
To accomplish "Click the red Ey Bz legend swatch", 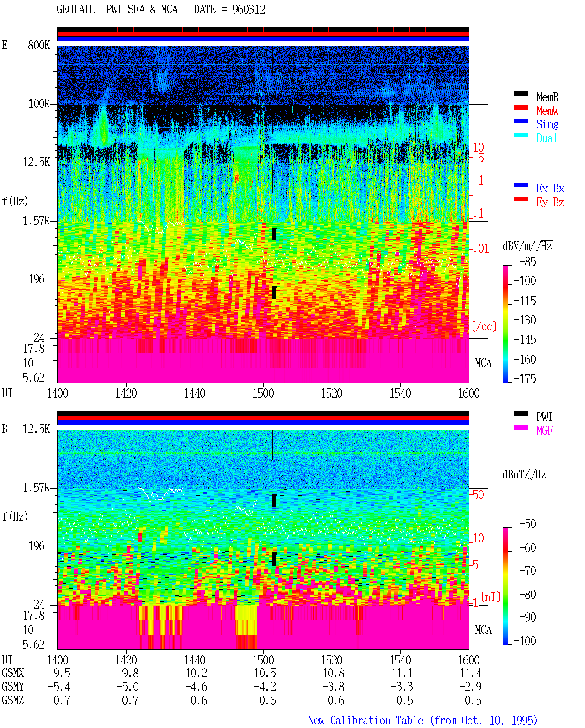I will tap(521, 199).
